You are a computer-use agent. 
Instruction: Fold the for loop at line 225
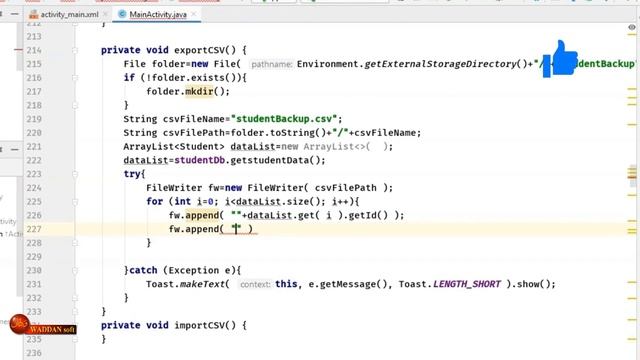(x=75, y=202)
